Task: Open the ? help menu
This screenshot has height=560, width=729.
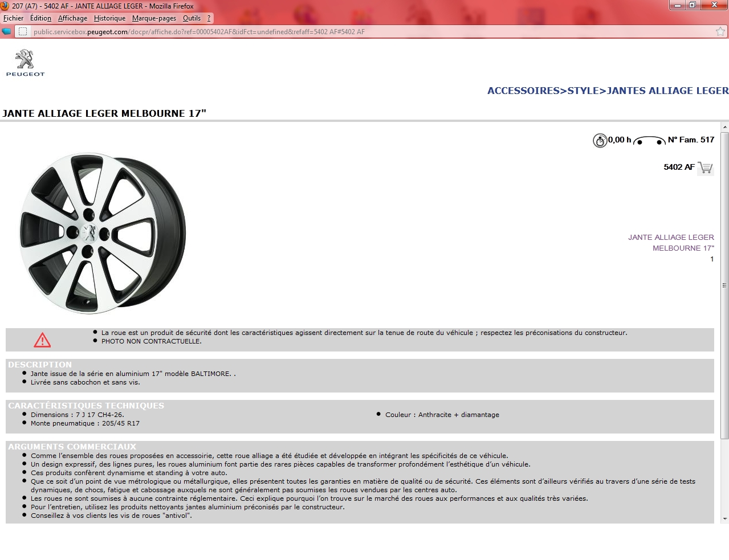Action: pyautogui.click(x=209, y=18)
